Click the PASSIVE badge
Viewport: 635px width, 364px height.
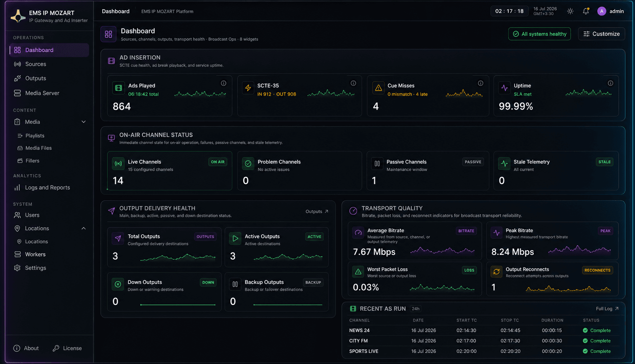tap(473, 162)
